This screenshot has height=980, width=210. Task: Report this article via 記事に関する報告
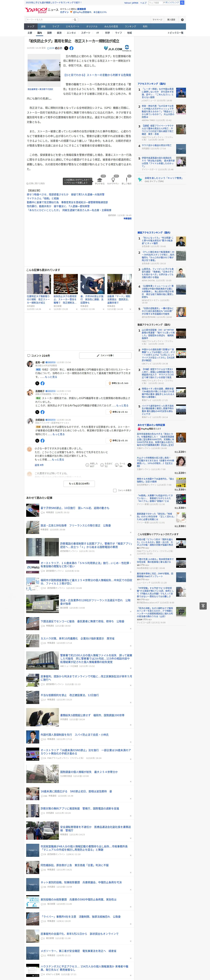pyautogui.click(x=36, y=183)
